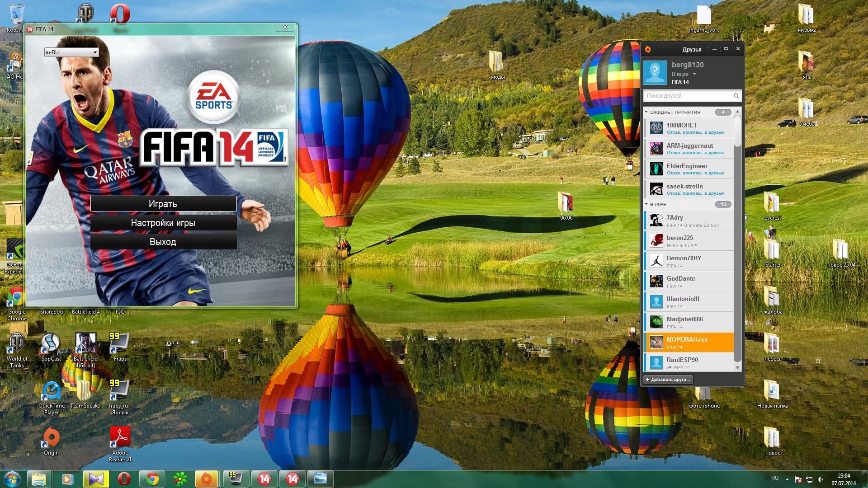868x488 pixels.
Task: Open World of Tanks desktop icon
Action: pos(17,351)
